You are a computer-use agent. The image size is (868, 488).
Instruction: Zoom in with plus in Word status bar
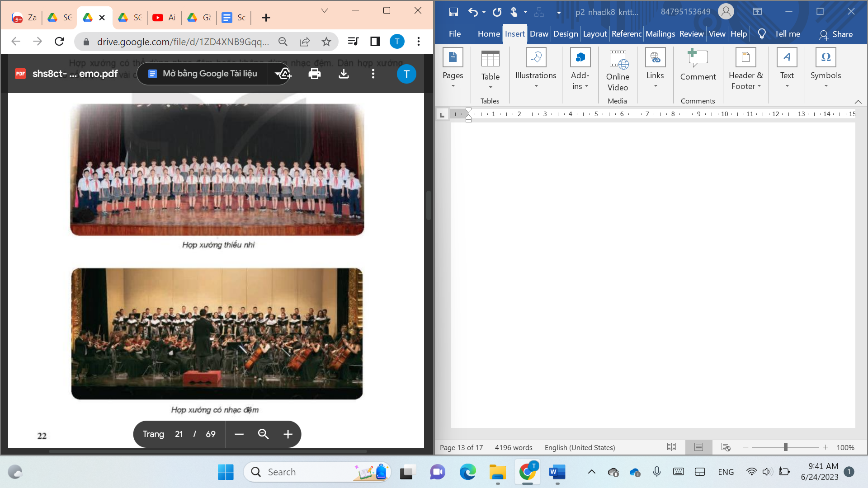pos(825,447)
